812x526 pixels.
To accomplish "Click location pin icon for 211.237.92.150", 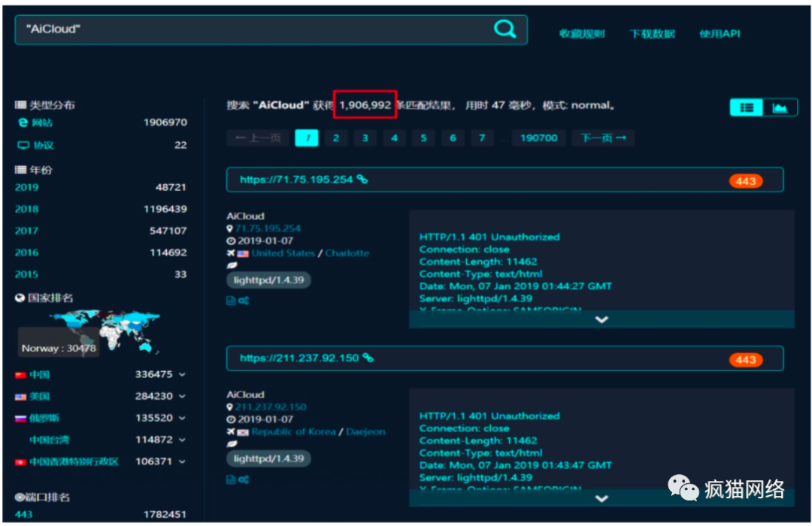I will point(230,407).
